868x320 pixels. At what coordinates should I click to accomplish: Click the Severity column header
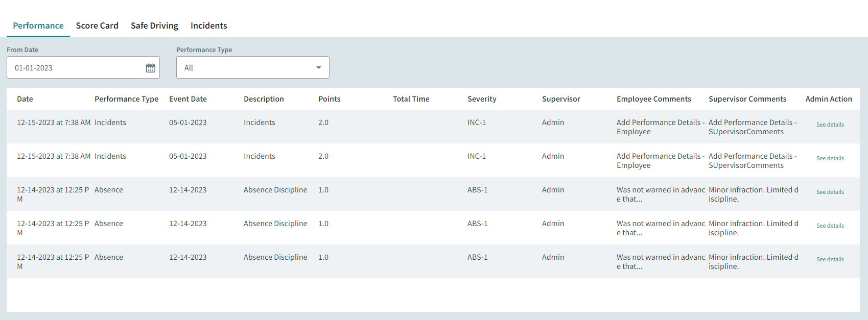coord(482,99)
